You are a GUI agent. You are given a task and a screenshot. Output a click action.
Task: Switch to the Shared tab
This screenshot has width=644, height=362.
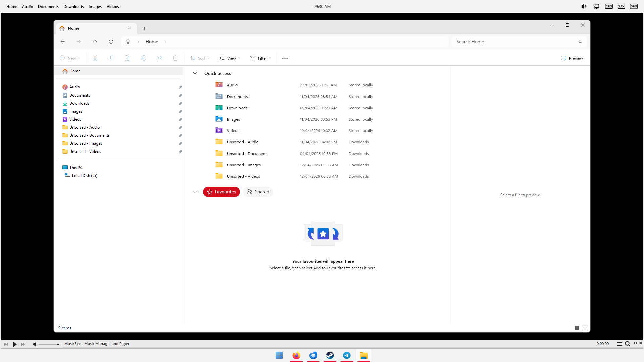pyautogui.click(x=258, y=192)
